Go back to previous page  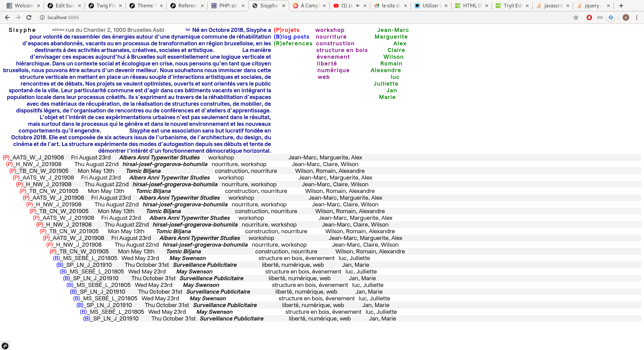pyautogui.click(x=7, y=17)
